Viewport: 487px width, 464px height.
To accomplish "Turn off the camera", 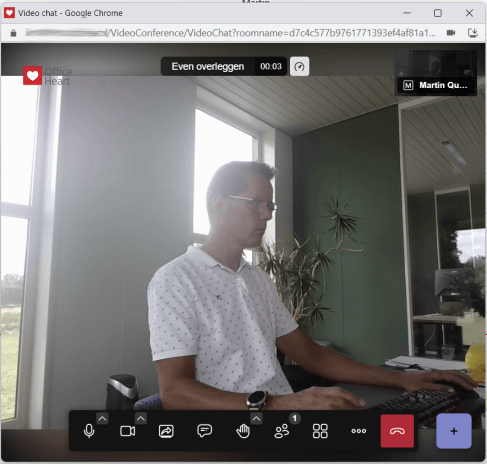I will point(127,431).
